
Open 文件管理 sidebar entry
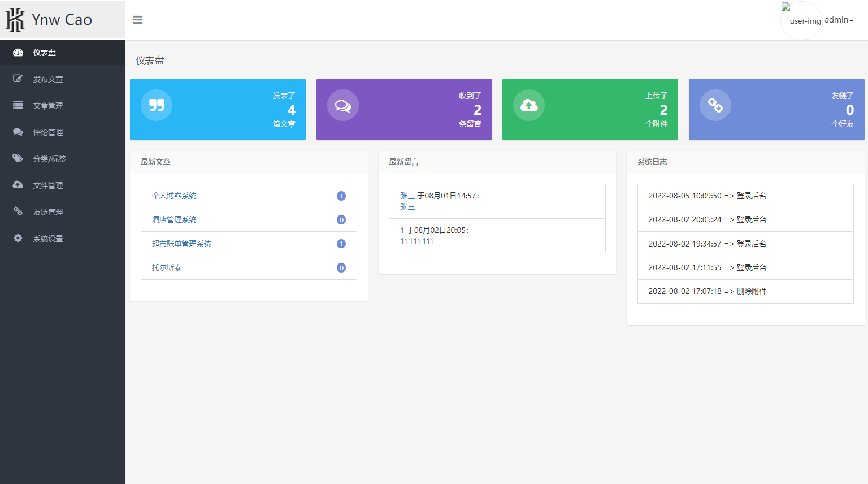click(62, 185)
